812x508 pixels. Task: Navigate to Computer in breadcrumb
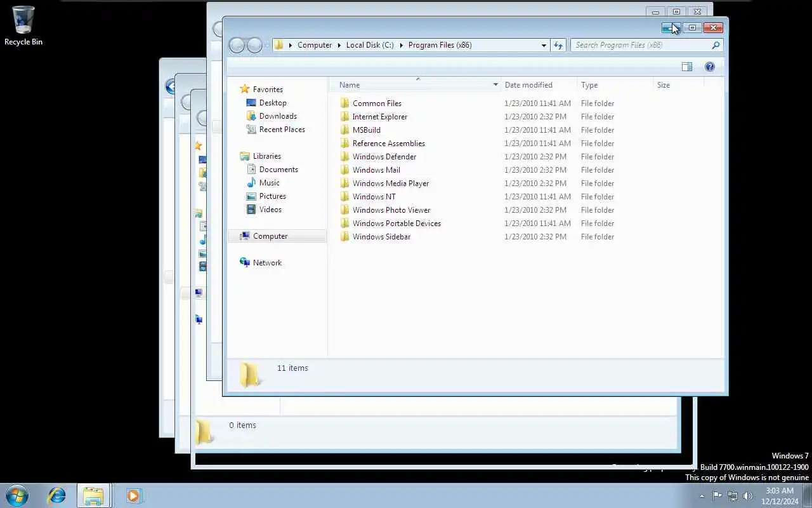tap(315, 45)
